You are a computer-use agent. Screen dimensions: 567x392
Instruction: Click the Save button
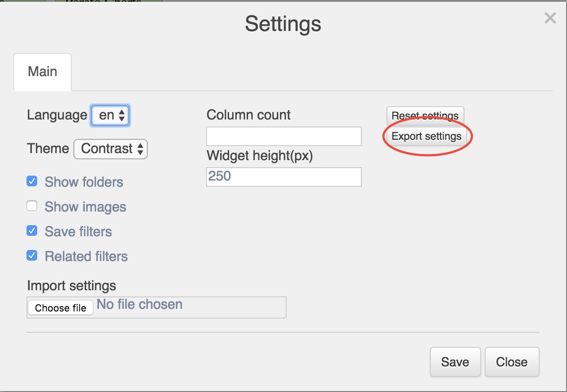coord(455,362)
